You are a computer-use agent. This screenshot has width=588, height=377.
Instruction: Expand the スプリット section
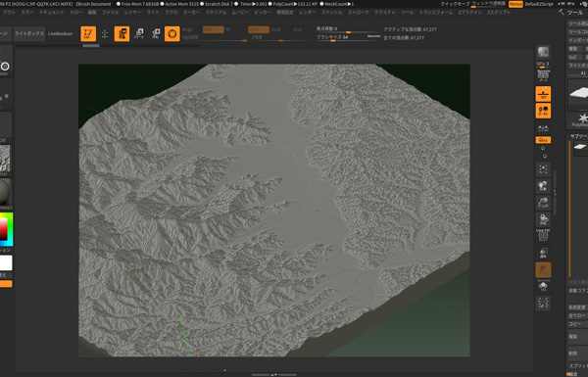pyautogui.click(x=578, y=366)
